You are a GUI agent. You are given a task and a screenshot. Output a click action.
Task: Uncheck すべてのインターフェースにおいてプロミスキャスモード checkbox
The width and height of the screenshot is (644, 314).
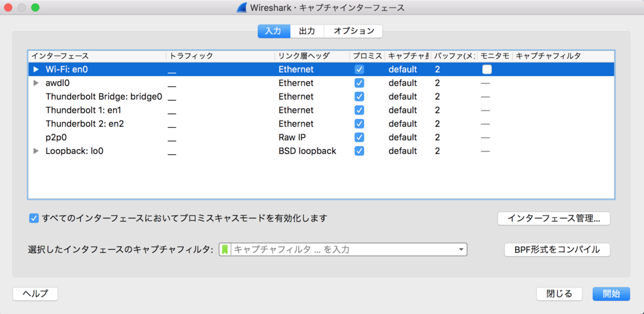click(x=34, y=218)
